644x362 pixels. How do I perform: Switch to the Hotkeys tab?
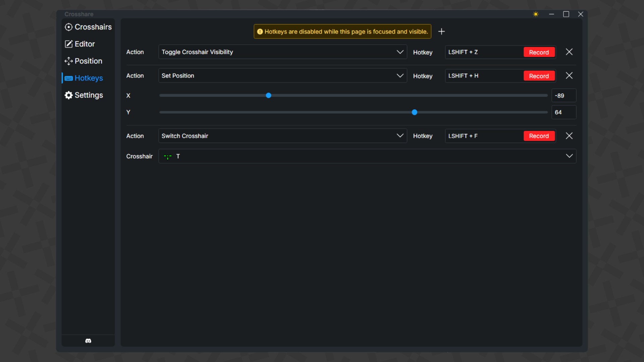point(89,78)
